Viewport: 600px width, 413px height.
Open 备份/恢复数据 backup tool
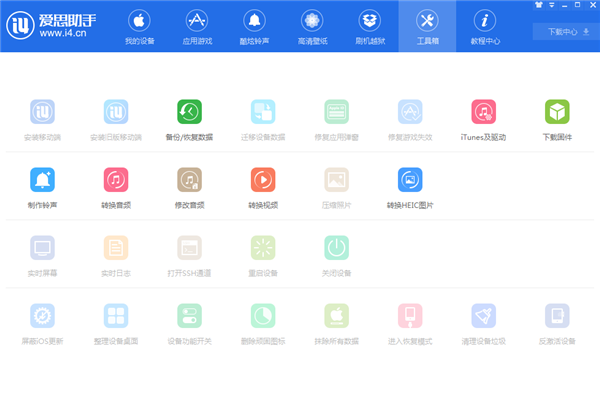tap(190, 112)
